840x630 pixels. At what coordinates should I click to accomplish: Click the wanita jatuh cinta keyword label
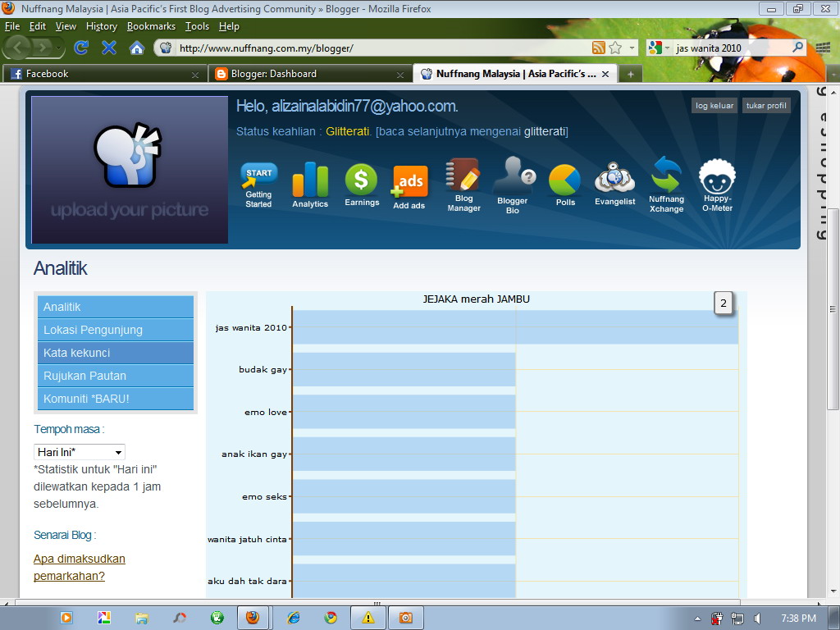coord(247,540)
